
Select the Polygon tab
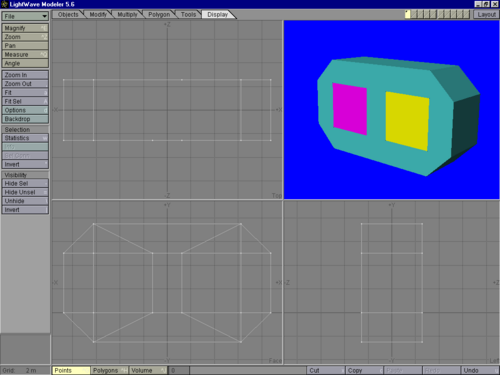click(159, 14)
